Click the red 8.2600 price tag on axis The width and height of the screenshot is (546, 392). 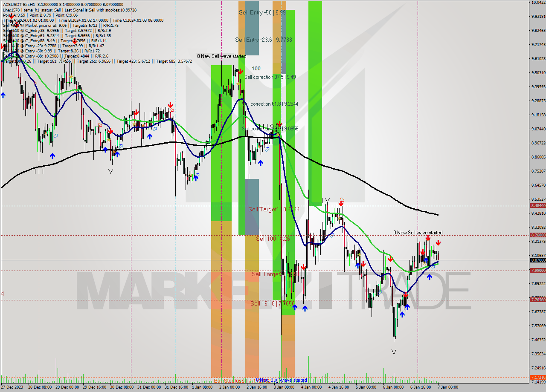click(538, 235)
